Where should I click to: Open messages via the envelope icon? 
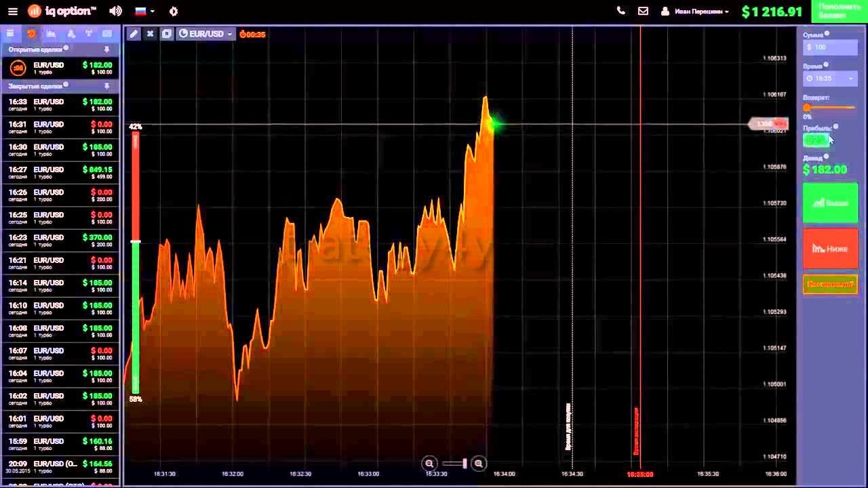coord(643,11)
